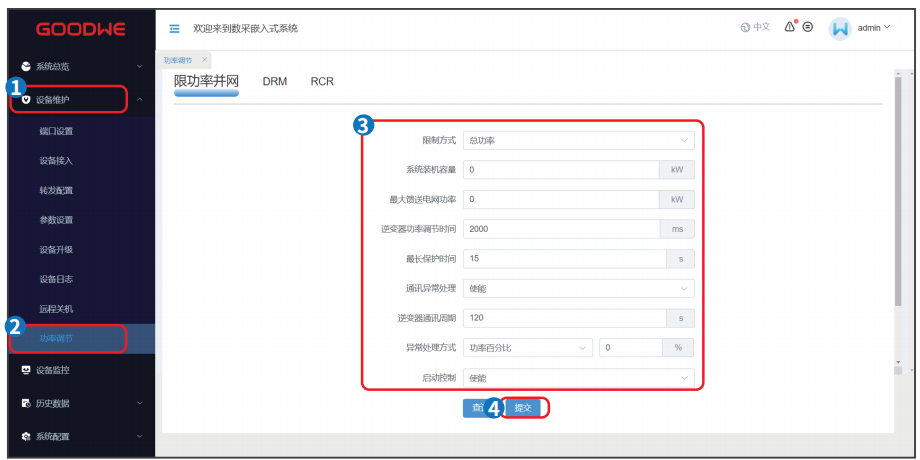Switch to the RCR tab

tap(322, 82)
